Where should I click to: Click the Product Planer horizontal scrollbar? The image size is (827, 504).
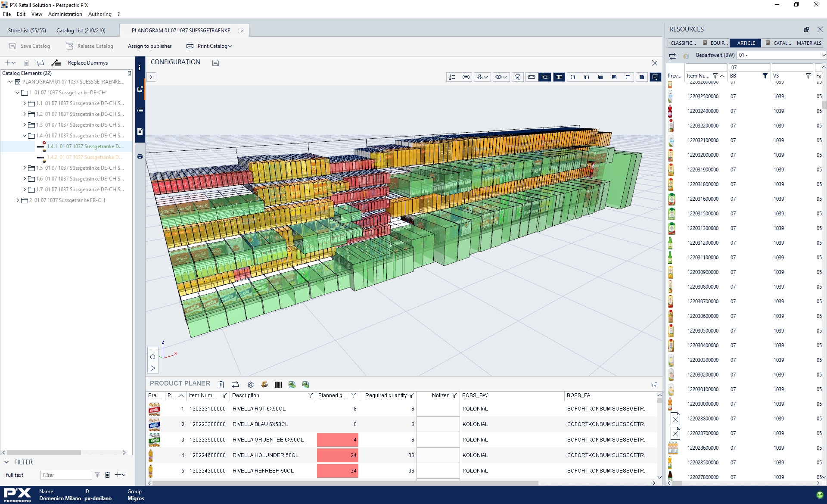point(345,483)
